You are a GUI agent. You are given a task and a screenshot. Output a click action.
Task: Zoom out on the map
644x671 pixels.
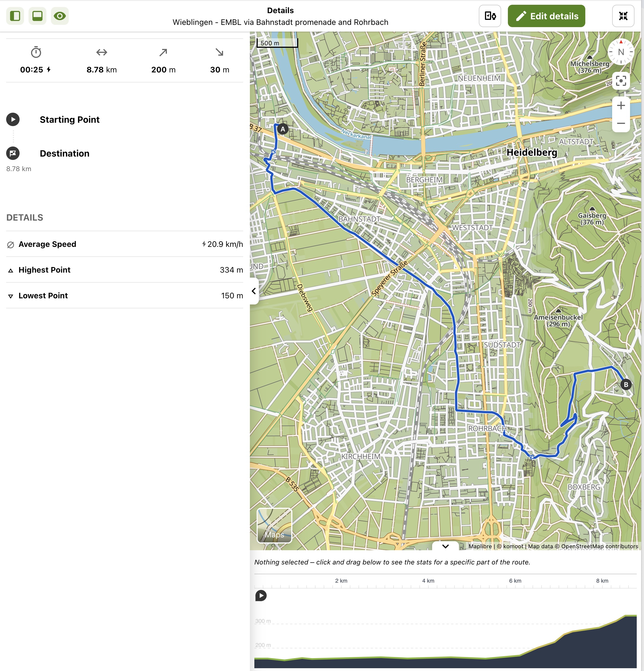click(x=621, y=123)
